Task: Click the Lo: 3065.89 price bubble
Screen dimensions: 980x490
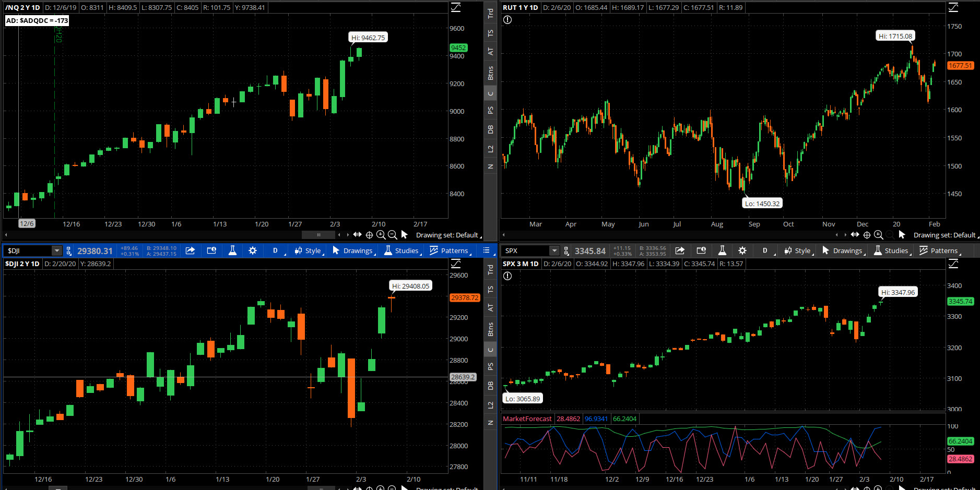Action: point(523,399)
